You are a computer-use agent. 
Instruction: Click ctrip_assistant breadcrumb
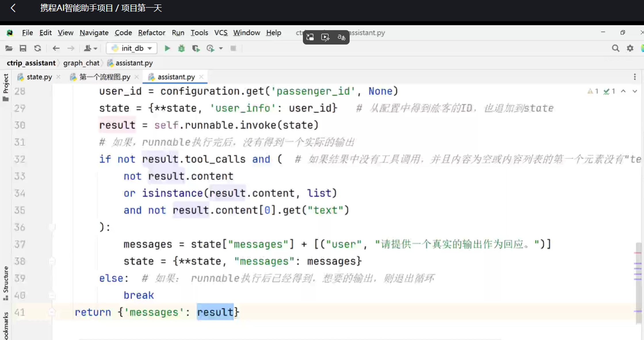click(x=31, y=63)
